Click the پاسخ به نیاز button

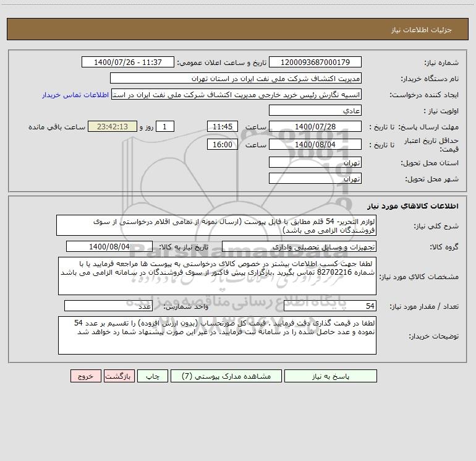(x=331, y=376)
